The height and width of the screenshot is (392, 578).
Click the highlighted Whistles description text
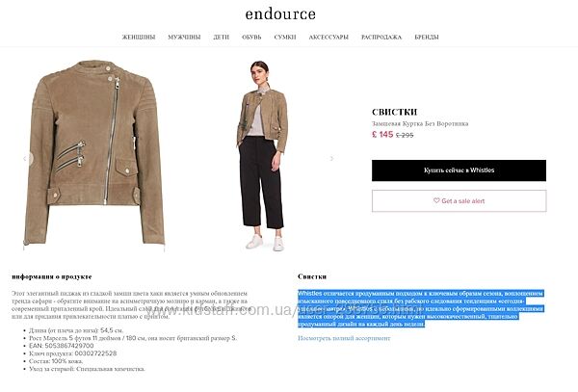coord(421,309)
